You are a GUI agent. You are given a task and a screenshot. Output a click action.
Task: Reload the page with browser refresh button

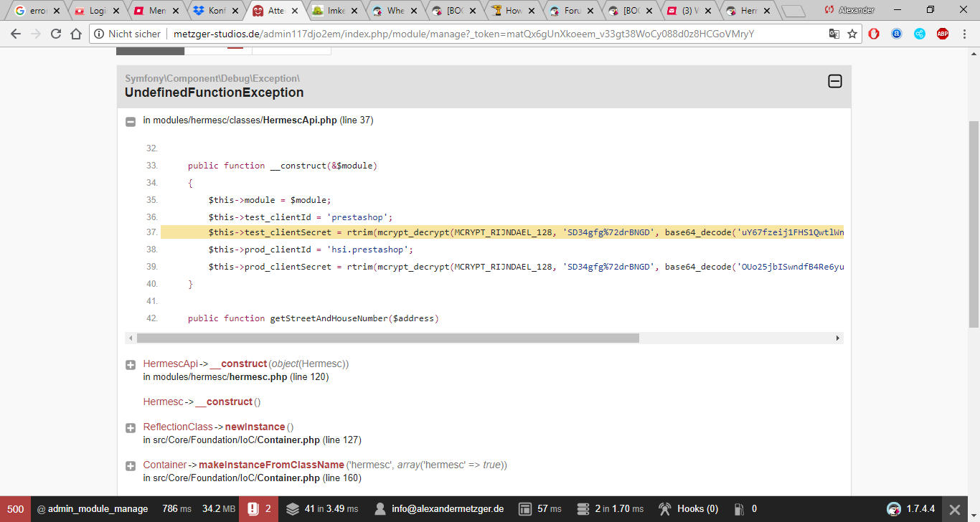click(56, 34)
